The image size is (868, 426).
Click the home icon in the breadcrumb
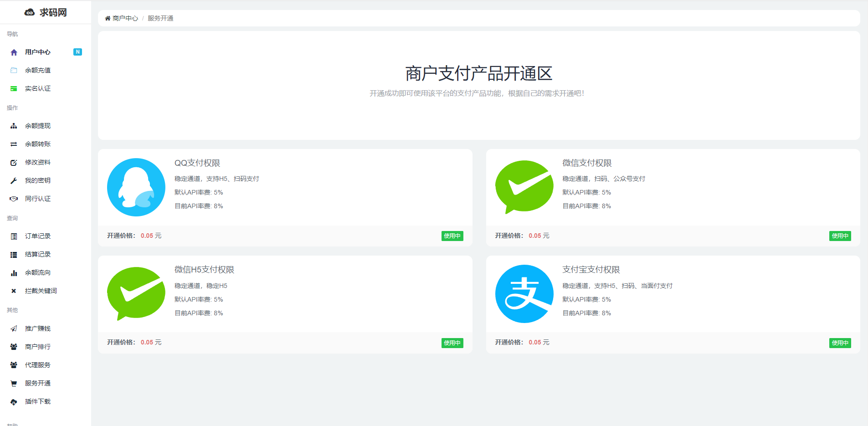click(108, 18)
